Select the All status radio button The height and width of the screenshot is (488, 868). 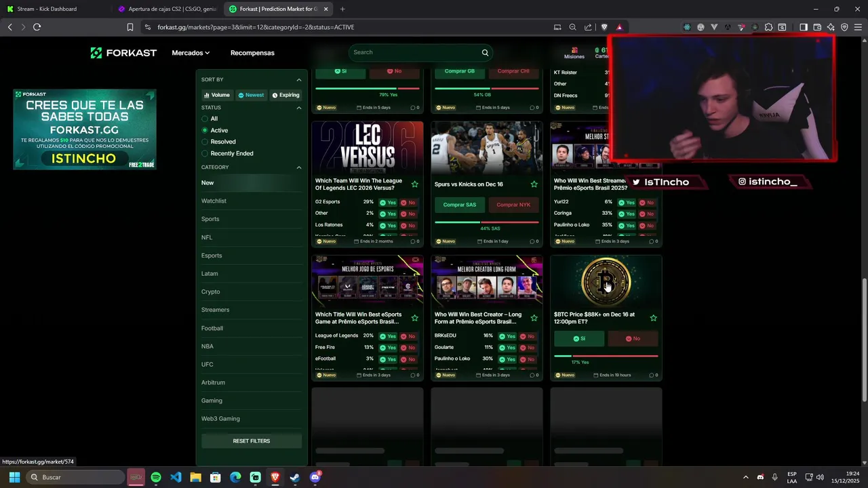click(205, 119)
